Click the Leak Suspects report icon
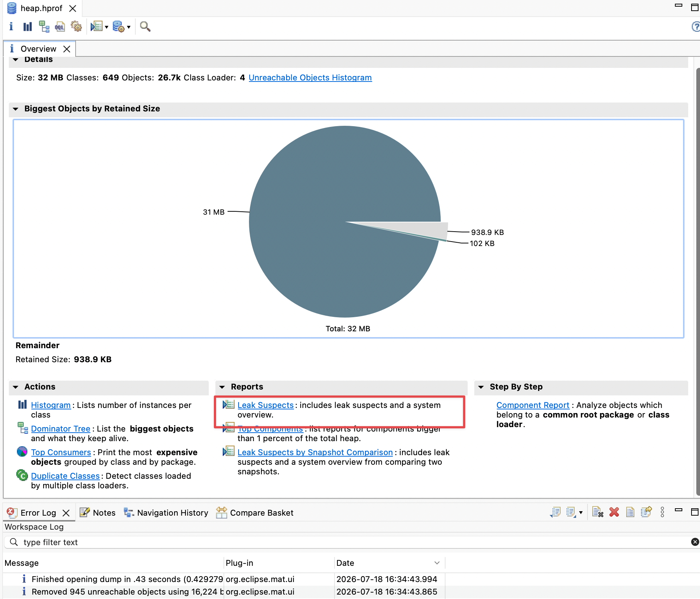The image size is (700, 599). click(x=228, y=404)
